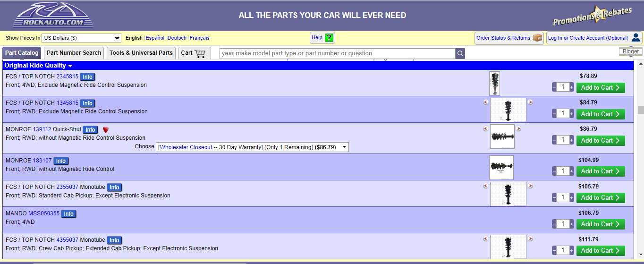
Task: Increase quantity for Monroe 183107
Action: [571, 171]
